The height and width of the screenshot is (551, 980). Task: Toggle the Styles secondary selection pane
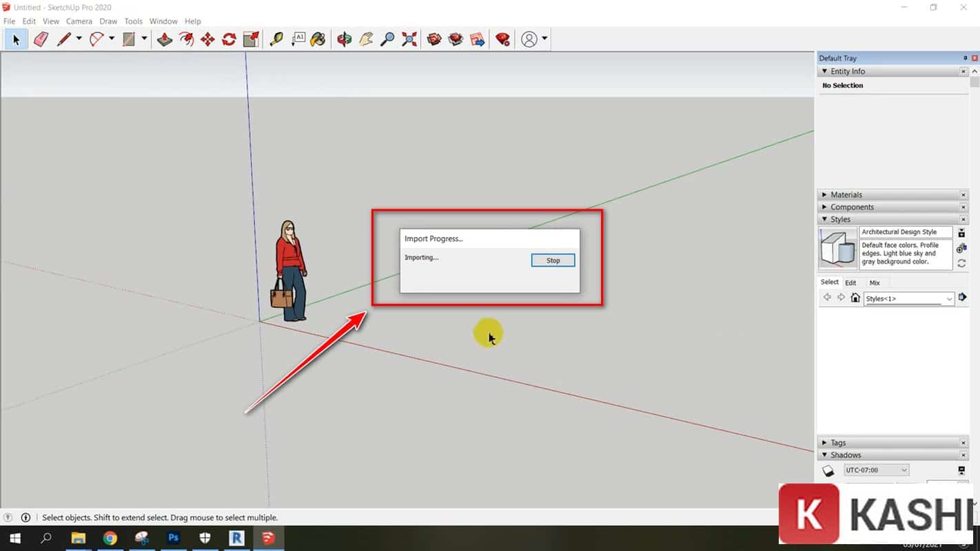coord(962,298)
